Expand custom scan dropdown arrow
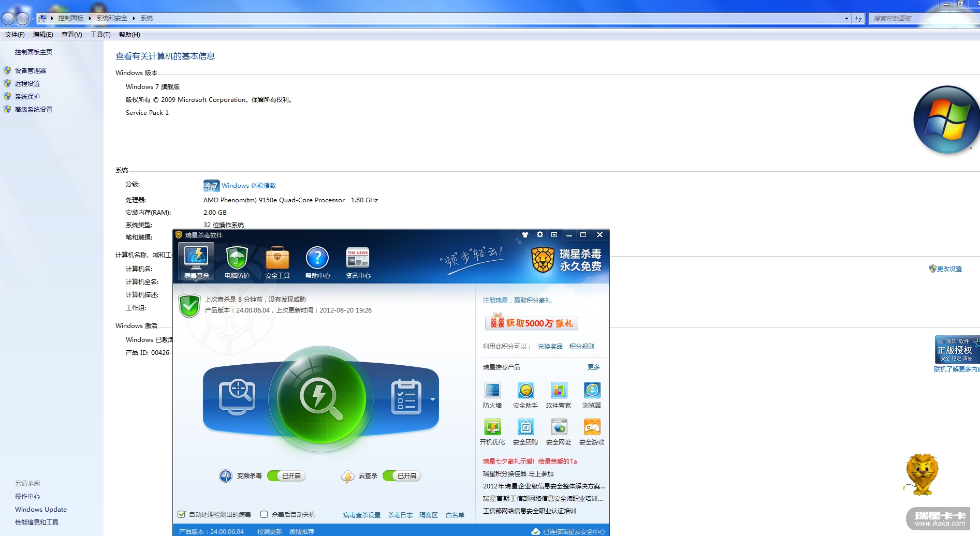The width and height of the screenshot is (980, 536). pos(433,399)
